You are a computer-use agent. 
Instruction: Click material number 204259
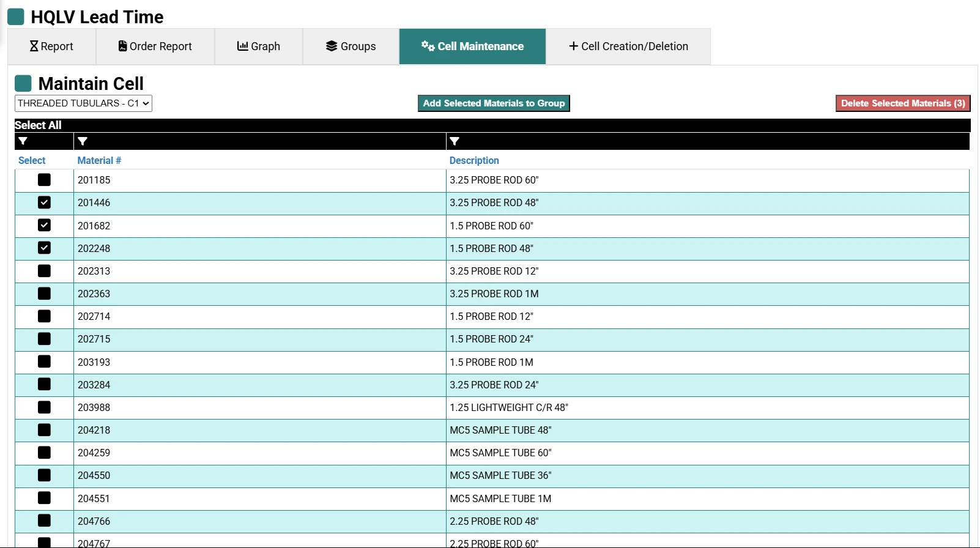(x=94, y=453)
